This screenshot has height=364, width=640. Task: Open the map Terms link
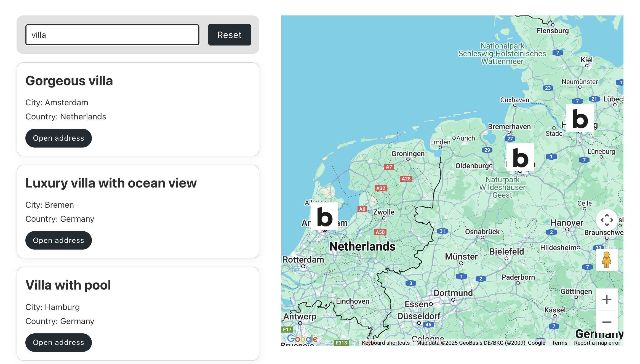(x=559, y=343)
